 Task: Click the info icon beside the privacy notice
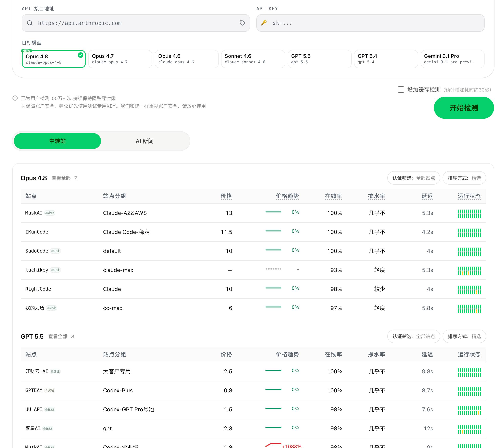(15, 98)
